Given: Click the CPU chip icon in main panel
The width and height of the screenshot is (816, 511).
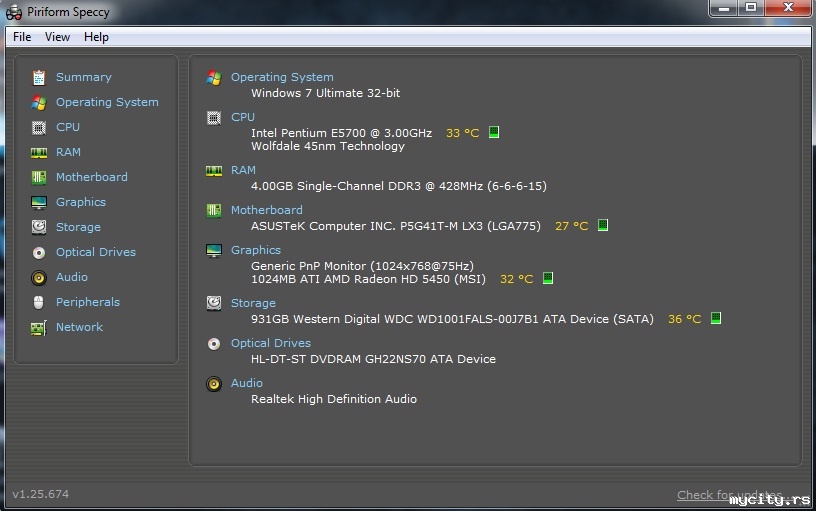Looking at the screenshot, I should [214, 118].
